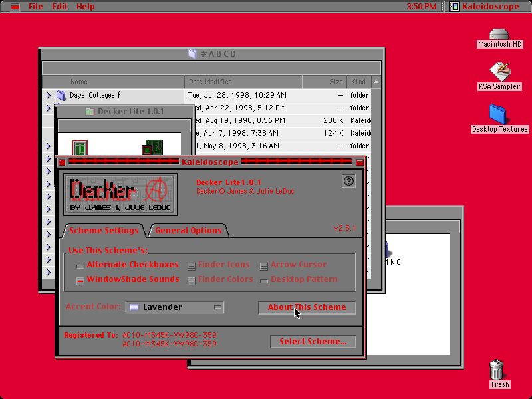The image size is (532, 399).
Task: Click the date 'Tue, Jul 28, 1998, 10:29 AM'
Action: (x=237, y=95)
